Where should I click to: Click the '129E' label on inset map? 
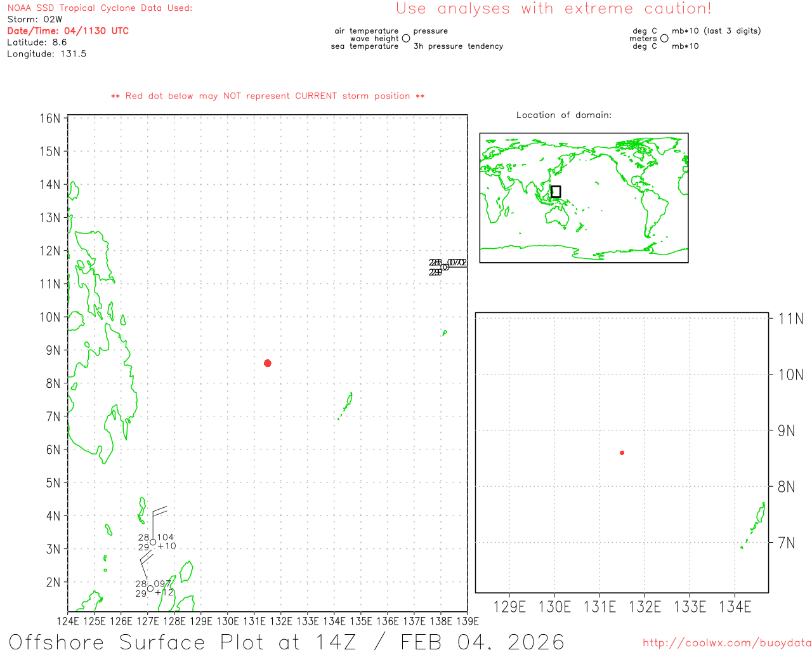(509, 607)
